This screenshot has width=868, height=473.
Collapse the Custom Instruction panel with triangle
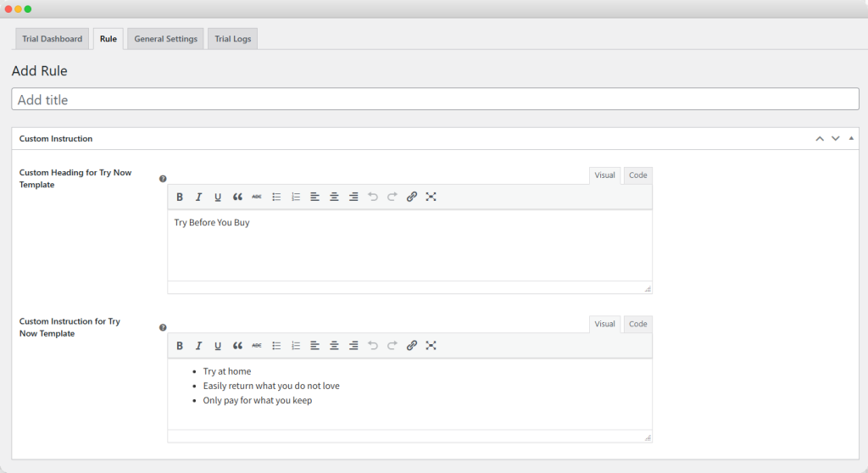(x=851, y=138)
